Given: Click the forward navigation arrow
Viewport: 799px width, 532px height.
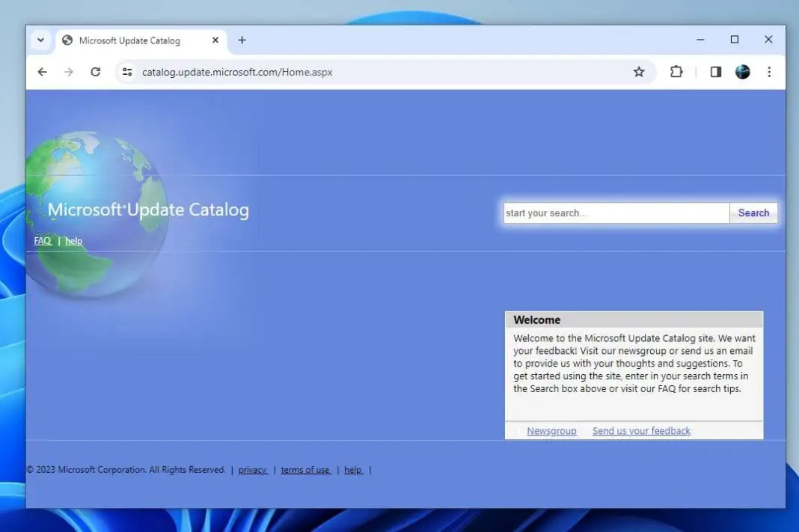Looking at the screenshot, I should point(69,72).
